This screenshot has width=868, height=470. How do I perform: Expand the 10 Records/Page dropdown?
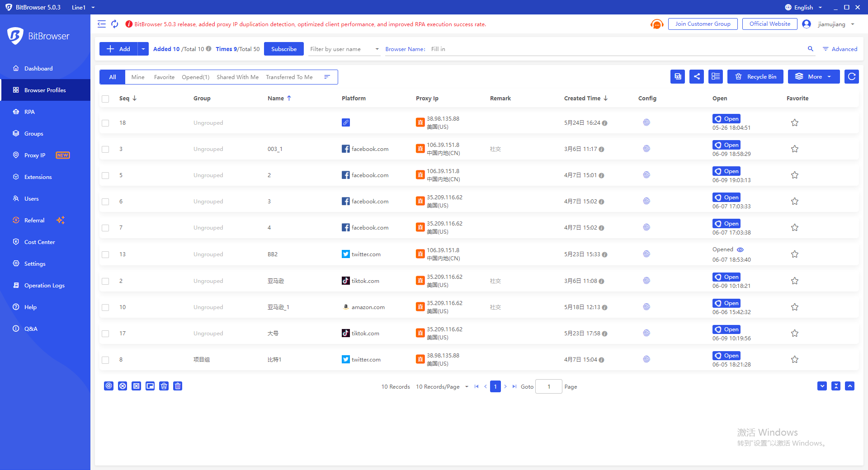pyautogui.click(x=441, y=386)
